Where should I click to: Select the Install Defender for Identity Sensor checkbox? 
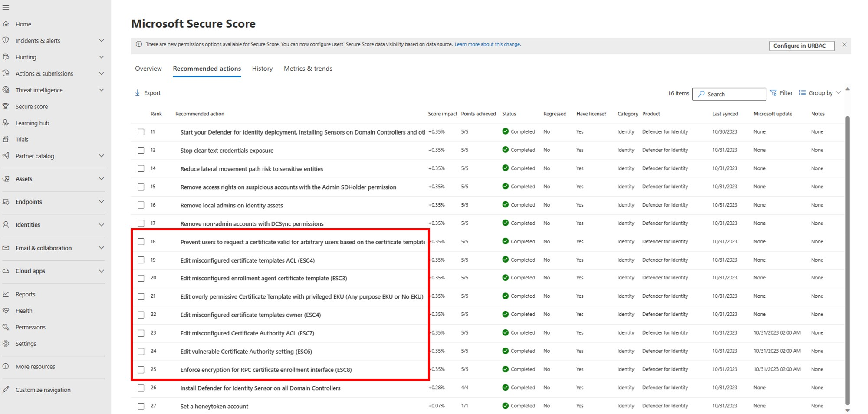141,388
